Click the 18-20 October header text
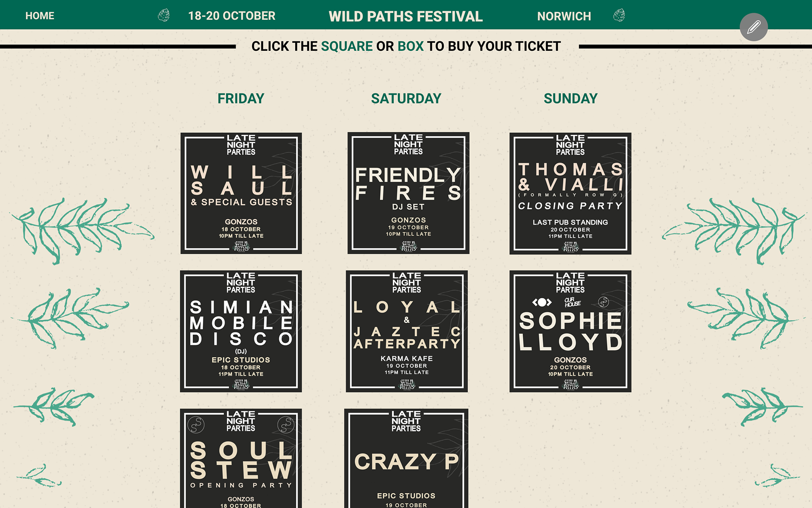This screenshot has height=508, width=812. [x=232, y=16]
